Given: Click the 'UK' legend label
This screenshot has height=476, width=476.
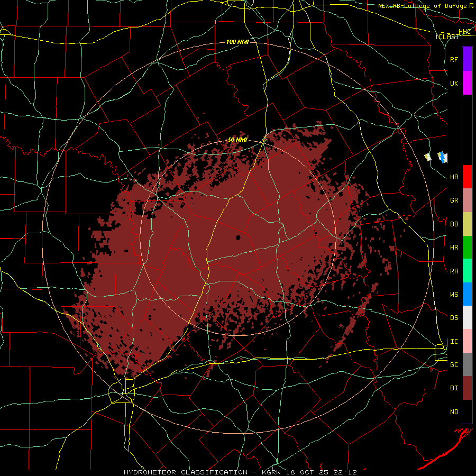Looking at the screenshot, I should [454, 83].
